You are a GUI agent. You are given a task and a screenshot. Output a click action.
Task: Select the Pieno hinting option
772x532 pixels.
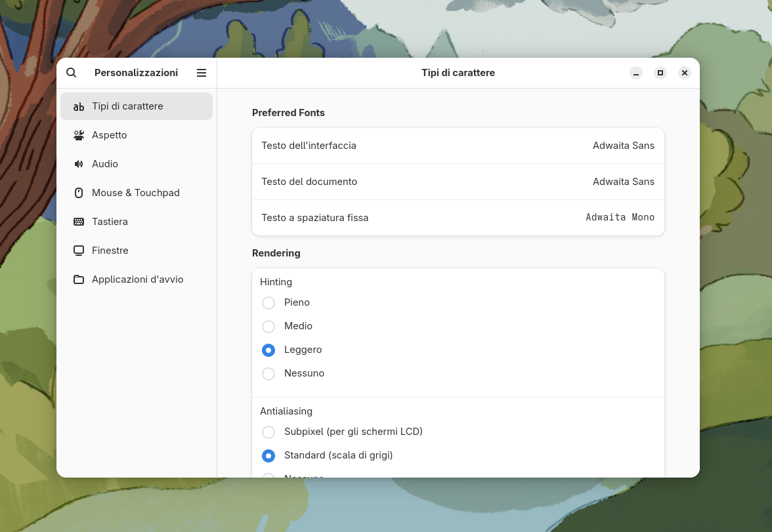[x=268, y=302]
